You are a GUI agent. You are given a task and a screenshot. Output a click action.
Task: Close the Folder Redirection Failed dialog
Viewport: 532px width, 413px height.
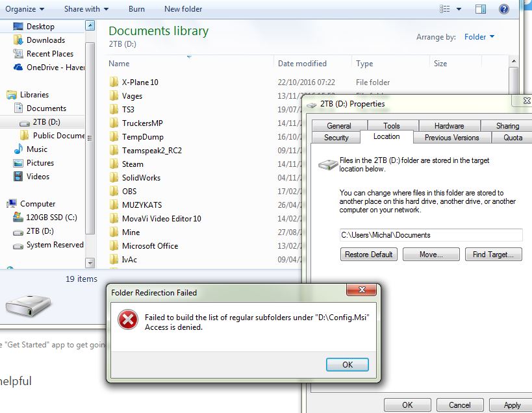[x=362, y=290]
